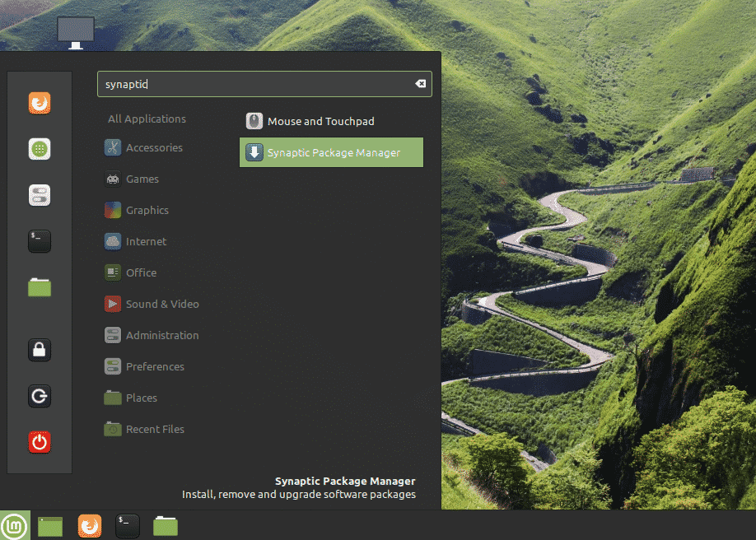Launch Synaptic Package Manager result
This screenshot has height=540, width=756.
coord(331,152)
